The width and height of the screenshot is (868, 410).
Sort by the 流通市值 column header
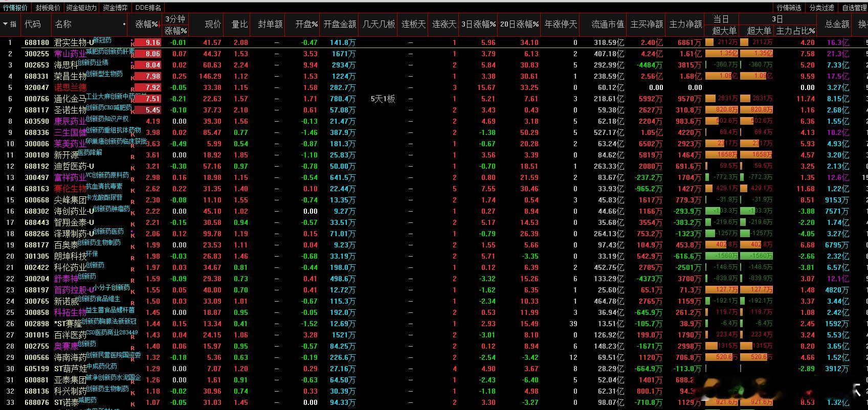point(608,24)
